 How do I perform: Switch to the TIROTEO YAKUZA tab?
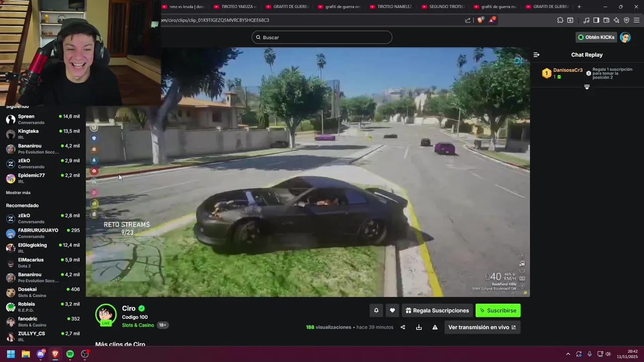tap(235, 7)
